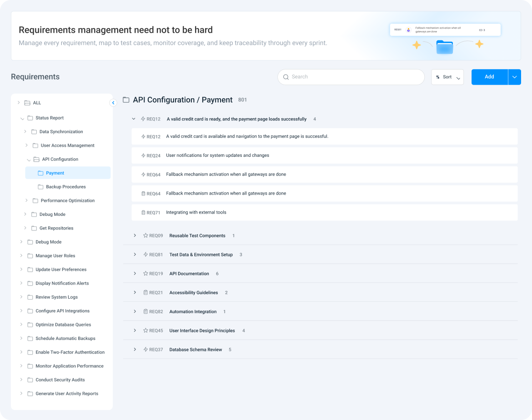Click the clipboard icon next to REQ21

[x=146, y=293]
